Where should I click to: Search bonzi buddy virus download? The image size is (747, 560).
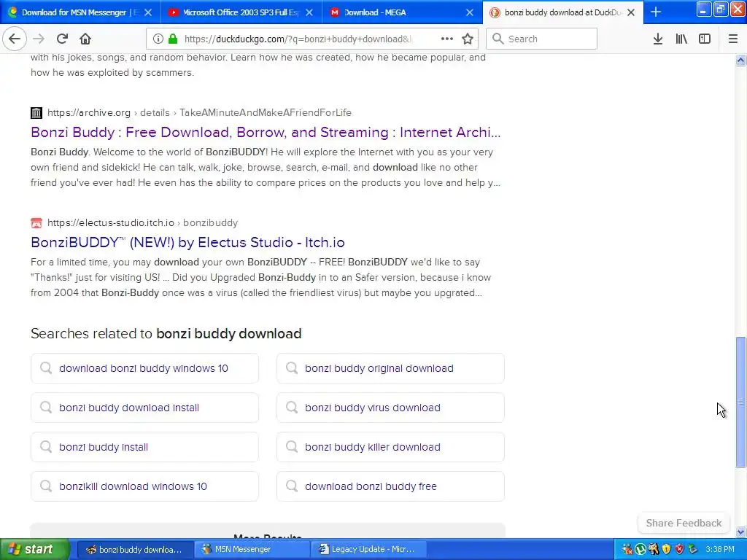click(390, 408)
